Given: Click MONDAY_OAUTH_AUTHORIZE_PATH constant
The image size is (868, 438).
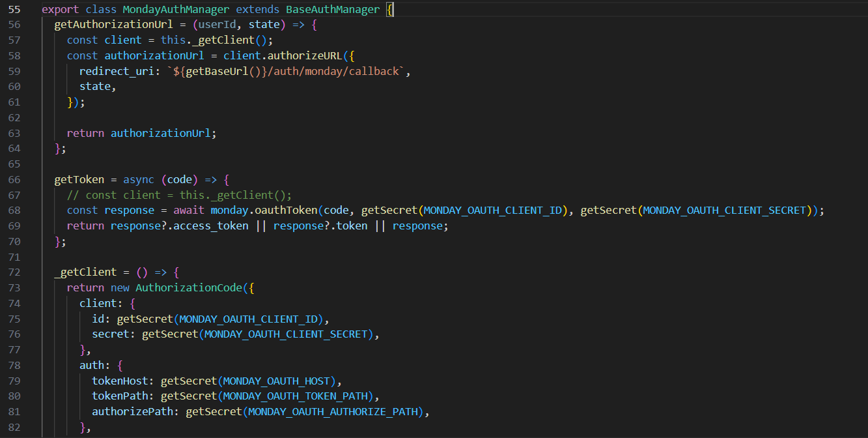Looking at the screenshot, I should tap(332, 411).
